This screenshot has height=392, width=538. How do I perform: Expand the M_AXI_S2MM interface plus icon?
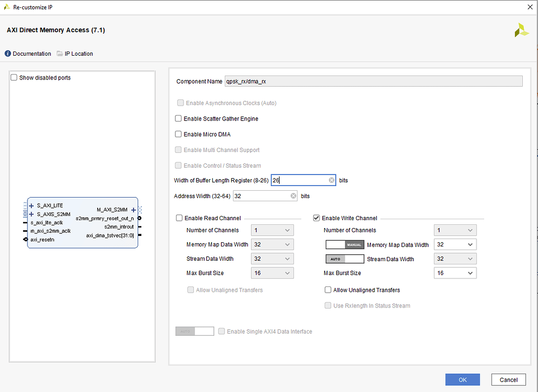point(133,209)
